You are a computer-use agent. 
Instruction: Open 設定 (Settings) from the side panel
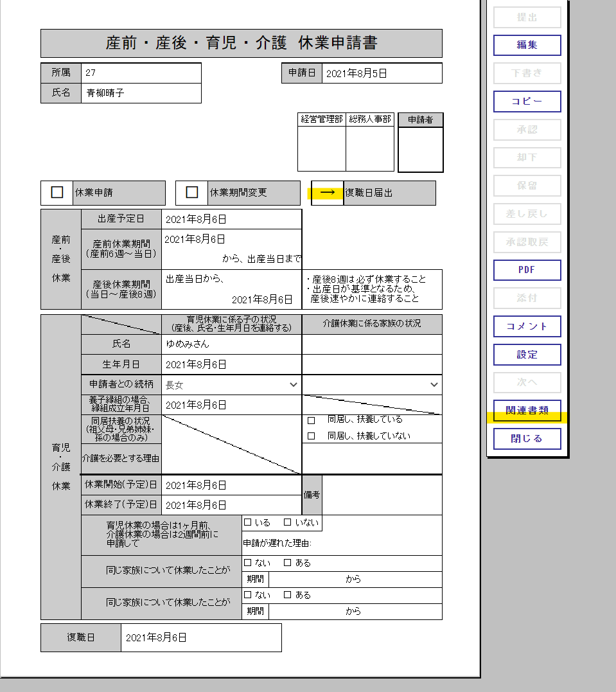[527, 355]
